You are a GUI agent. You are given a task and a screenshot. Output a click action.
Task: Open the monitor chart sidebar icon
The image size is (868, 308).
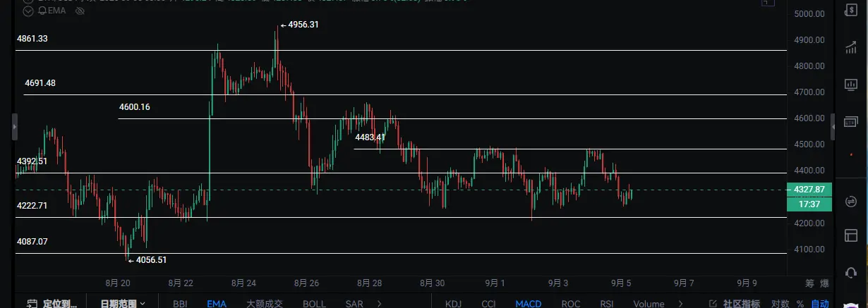(x=852, y=85)
